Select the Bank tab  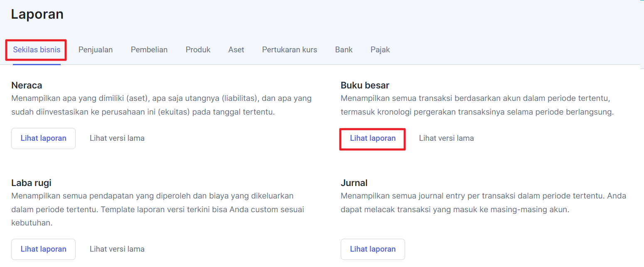tap(344, 50)
